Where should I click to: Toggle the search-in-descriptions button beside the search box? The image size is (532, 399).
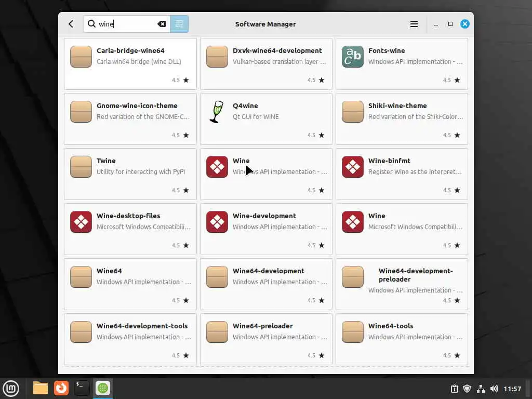(x=179, y=24)
